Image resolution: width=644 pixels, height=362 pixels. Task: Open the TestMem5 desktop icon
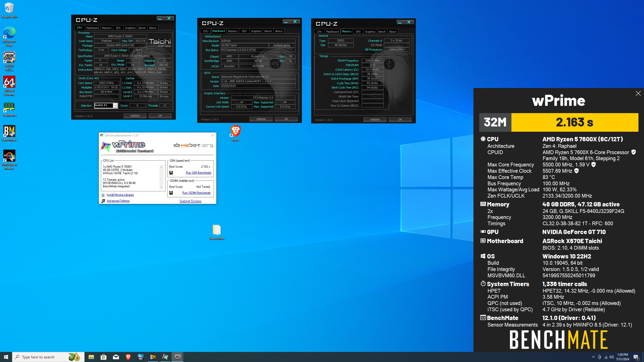click(x=9, y=110)
